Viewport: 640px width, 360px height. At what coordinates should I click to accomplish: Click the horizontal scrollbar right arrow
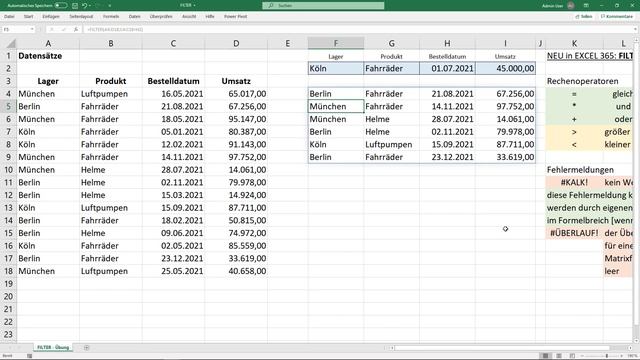tap(631, 348)
